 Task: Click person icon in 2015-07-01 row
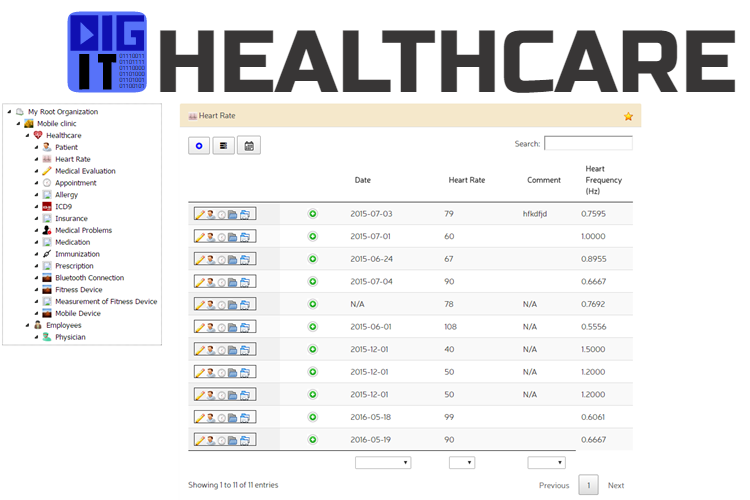210,237
